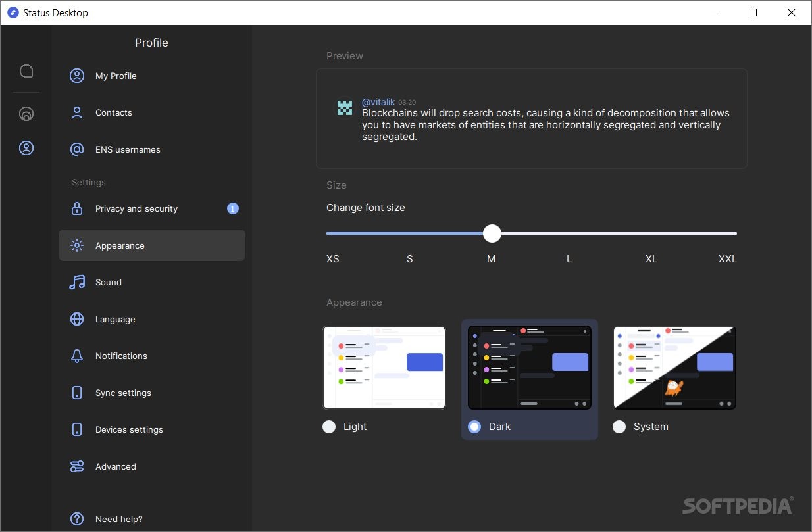Open Contacts settings page
Image resolution: width=812 pixels, height=532 pixels.
point(152,112)
